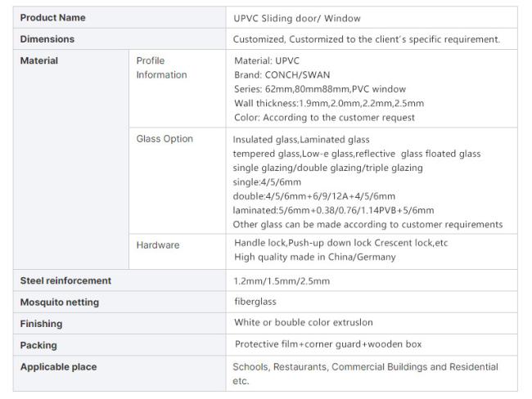Click the Product Name header cell
532x399 pixels.
pos(119,17)
